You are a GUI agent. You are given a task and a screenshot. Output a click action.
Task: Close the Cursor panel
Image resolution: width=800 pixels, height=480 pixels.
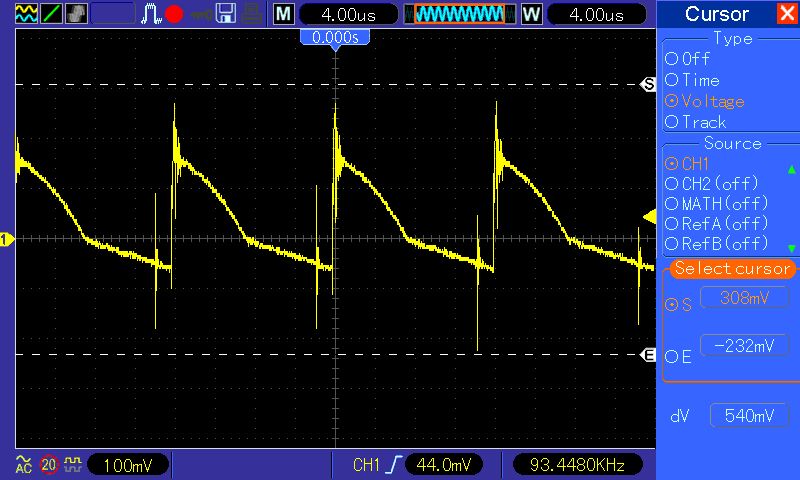(787, 14)
